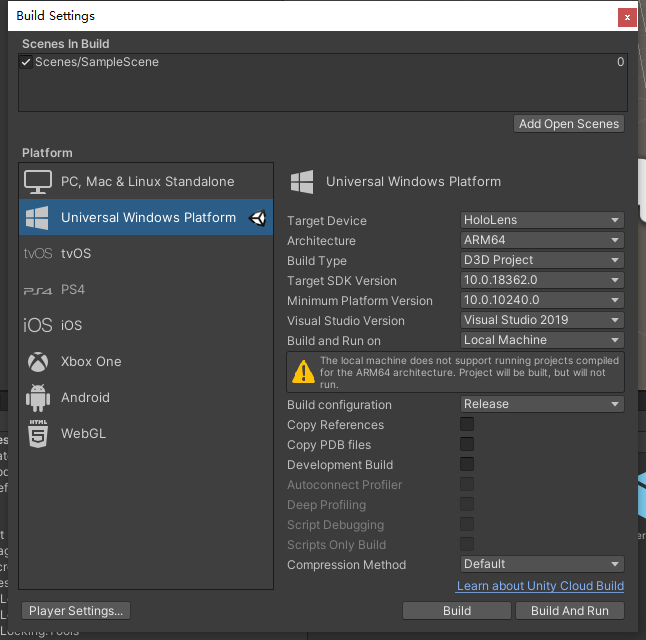Open the Learn about Unity Cloud Build link
Viewport: 646px width, 640px height.
pos(540,586)
